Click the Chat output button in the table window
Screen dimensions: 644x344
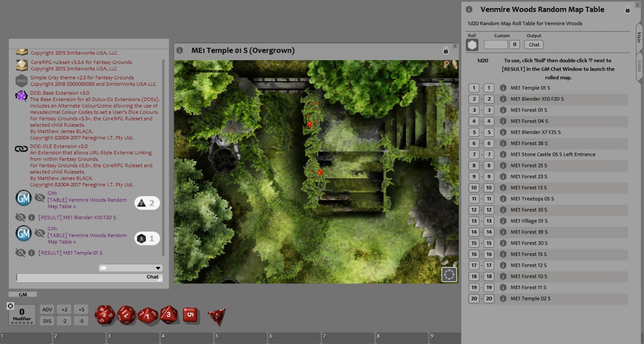(x=534, y=45)
